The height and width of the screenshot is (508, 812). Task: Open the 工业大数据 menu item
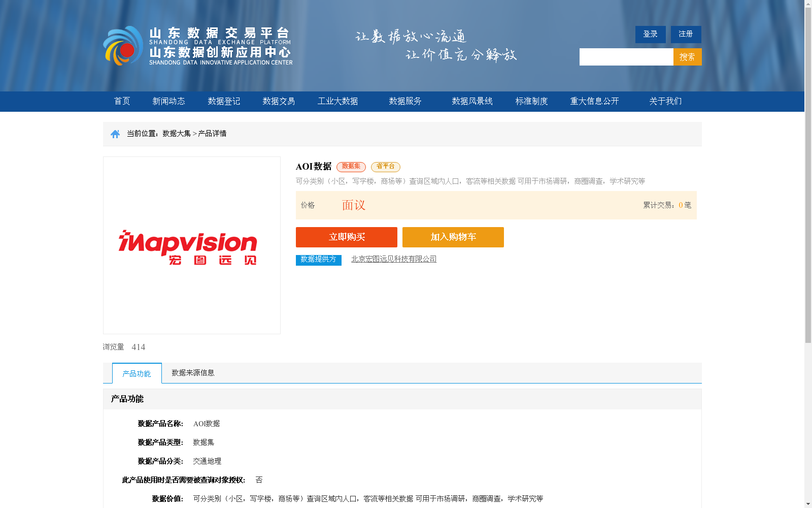coord(338,101)
